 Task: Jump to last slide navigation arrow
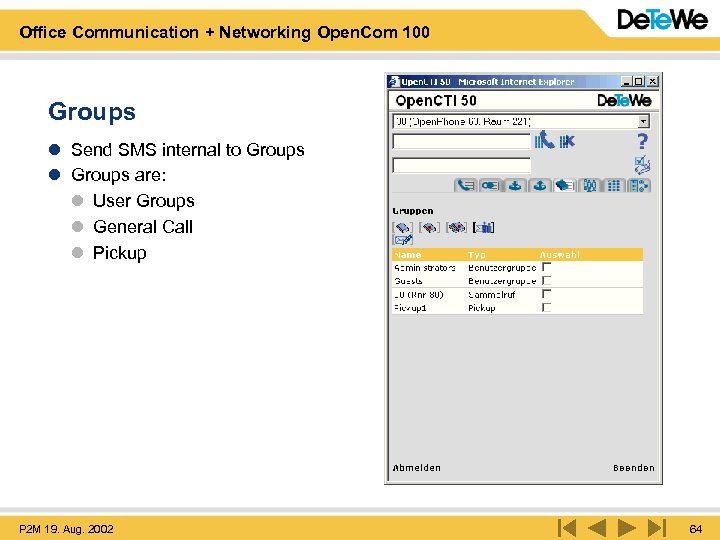click(657, 528)
